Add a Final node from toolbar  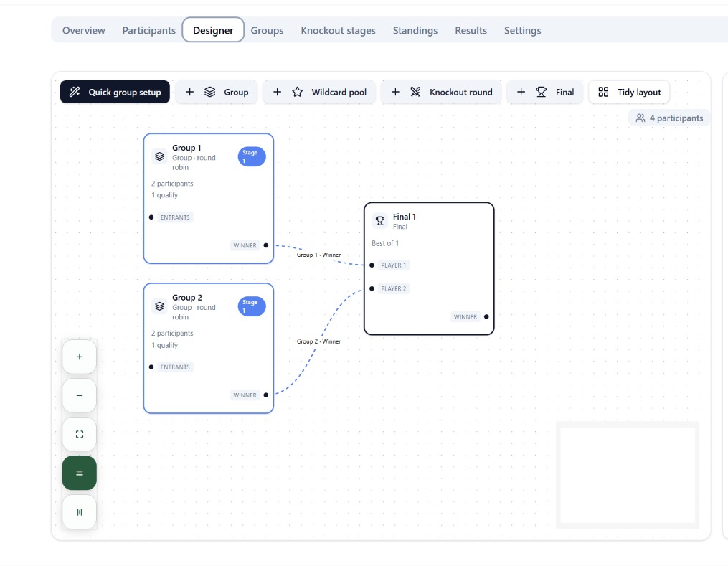(544, 92)
